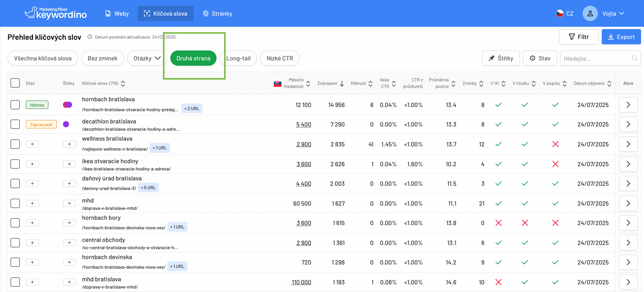Sort by V H1 arrows
The height and width of the screenshot is (292, 644).
[x=503, y=84]
